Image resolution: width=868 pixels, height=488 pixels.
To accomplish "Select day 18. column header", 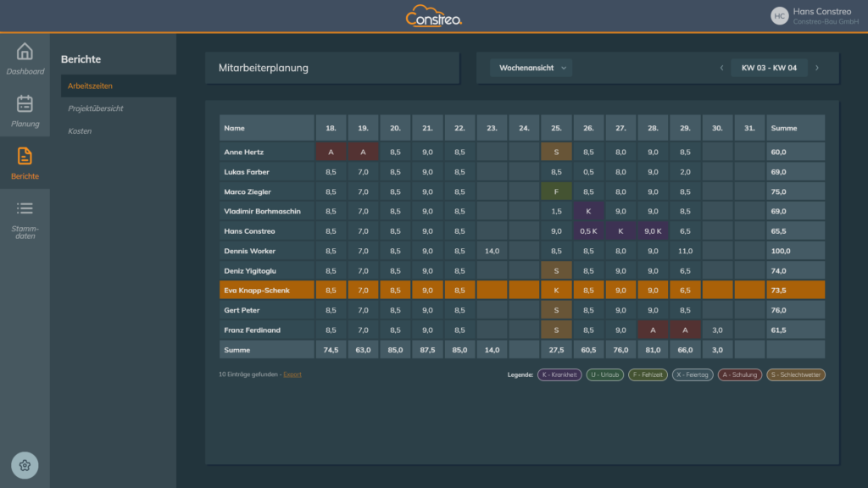I will pos(331,128).
